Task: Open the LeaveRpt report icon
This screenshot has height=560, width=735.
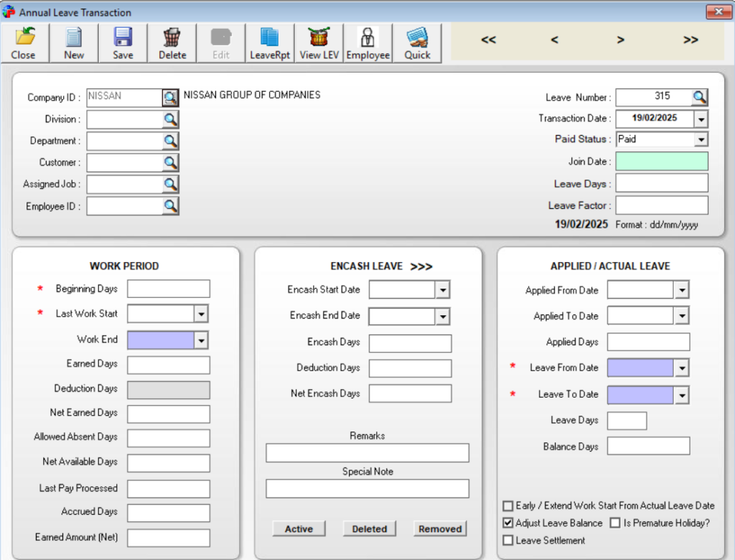Action: (269, 42)
